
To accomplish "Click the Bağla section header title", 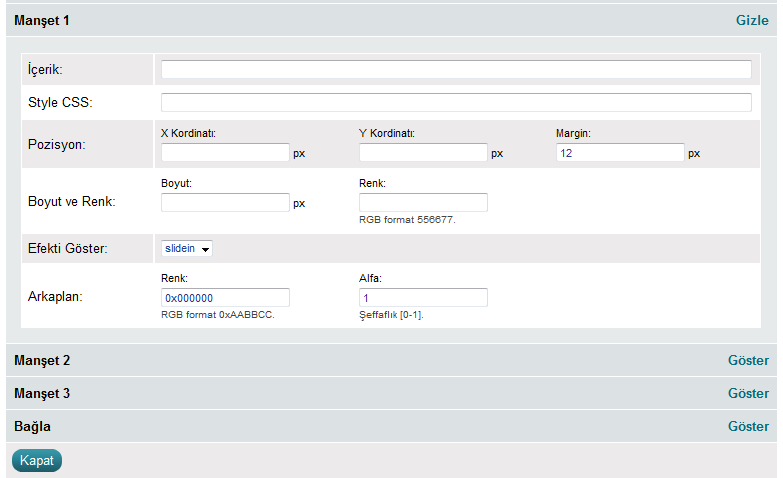I will 33,426.
